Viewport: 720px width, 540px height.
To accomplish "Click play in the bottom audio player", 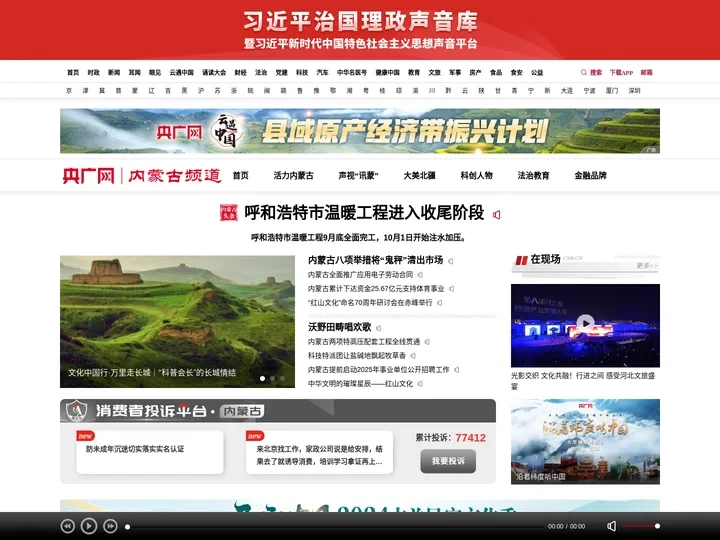I will click(89, 526).
